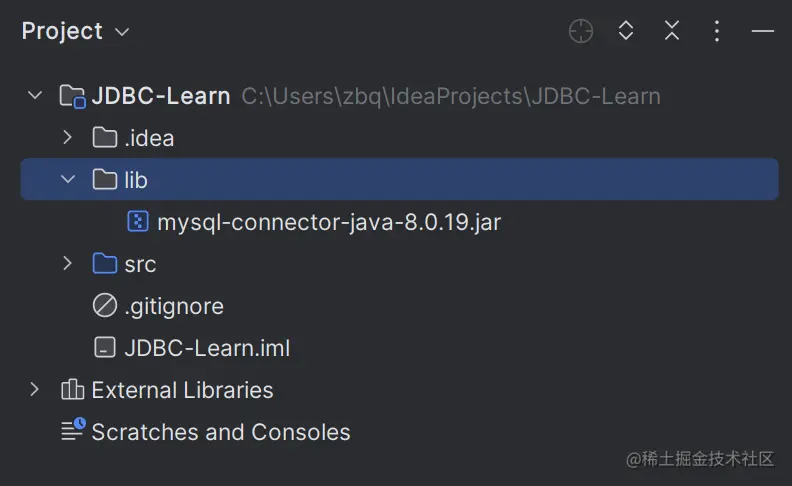Screen dimensions: 792x486
Task: Expand the External Libraries node
Action: [36, 390]
